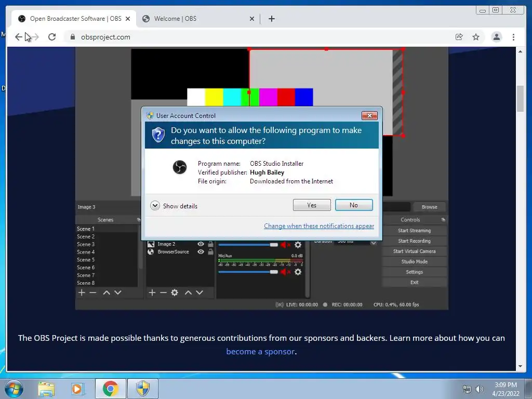Go back using the browser back arrow

(x=18, y=37)
